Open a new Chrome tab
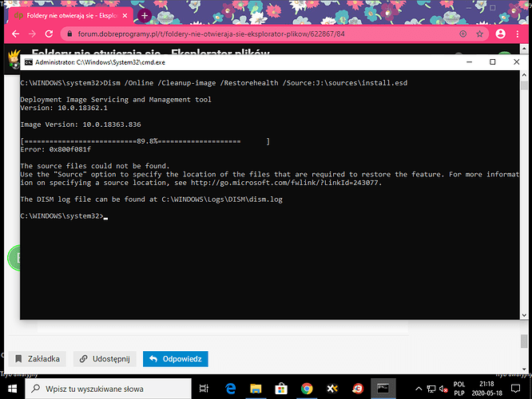Screen dimensions: 532x399 [144, 15]
